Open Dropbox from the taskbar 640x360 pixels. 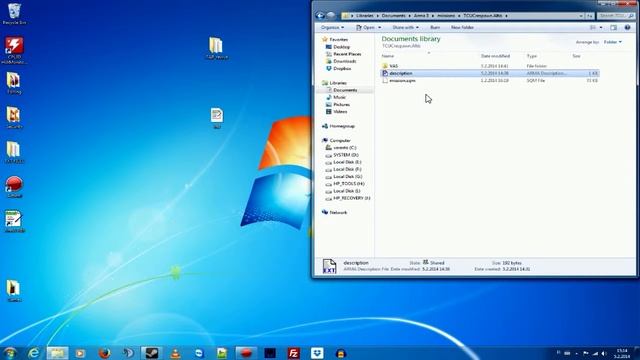tap(317, 353)
